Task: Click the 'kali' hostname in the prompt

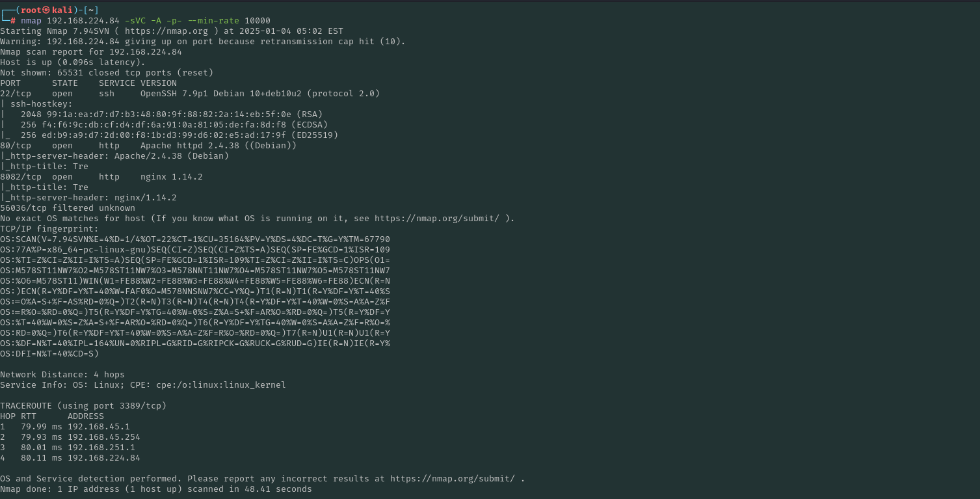Action: [62, 10]
